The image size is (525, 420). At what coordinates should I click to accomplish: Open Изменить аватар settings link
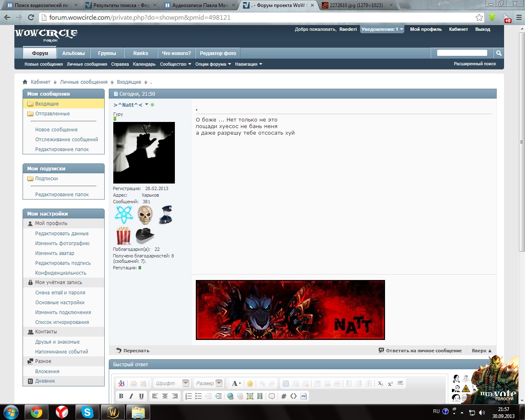pos(55,253)
